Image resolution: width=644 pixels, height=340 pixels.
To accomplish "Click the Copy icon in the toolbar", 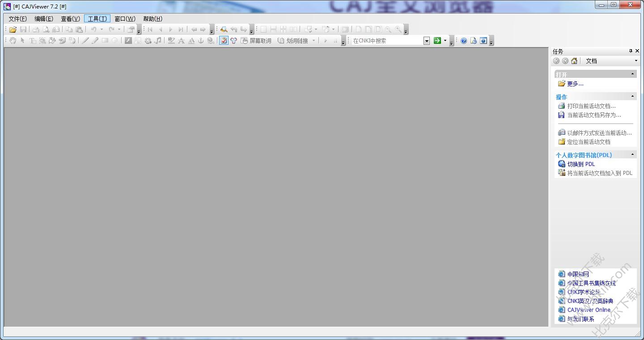I will [x=69, y=30].
